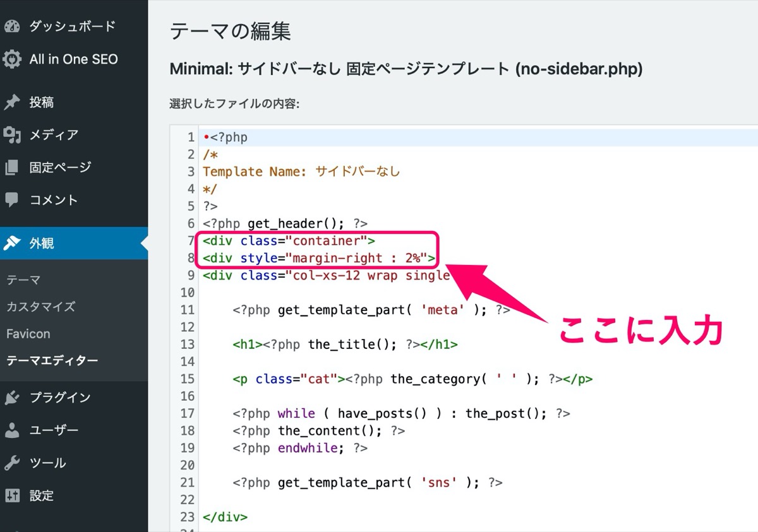The height and width of the screenshot is (532, 758).
Task: Click the Dashboard gauge icon
Action: click(11, 27)
